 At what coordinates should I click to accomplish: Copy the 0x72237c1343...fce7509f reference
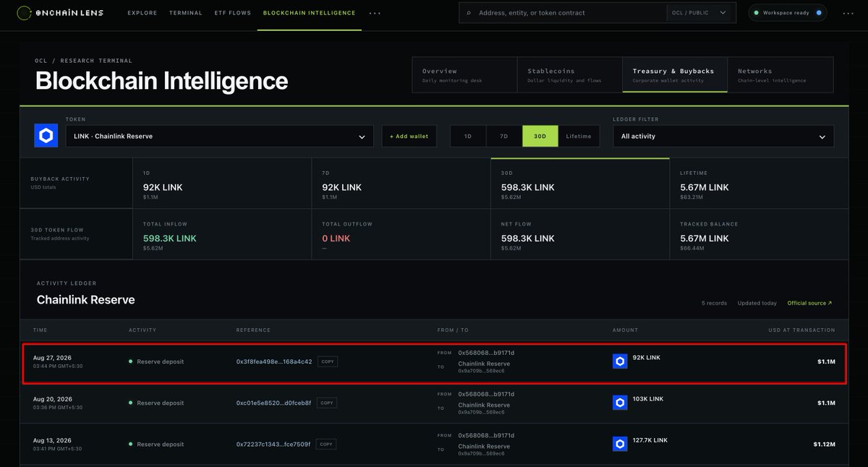326,444
